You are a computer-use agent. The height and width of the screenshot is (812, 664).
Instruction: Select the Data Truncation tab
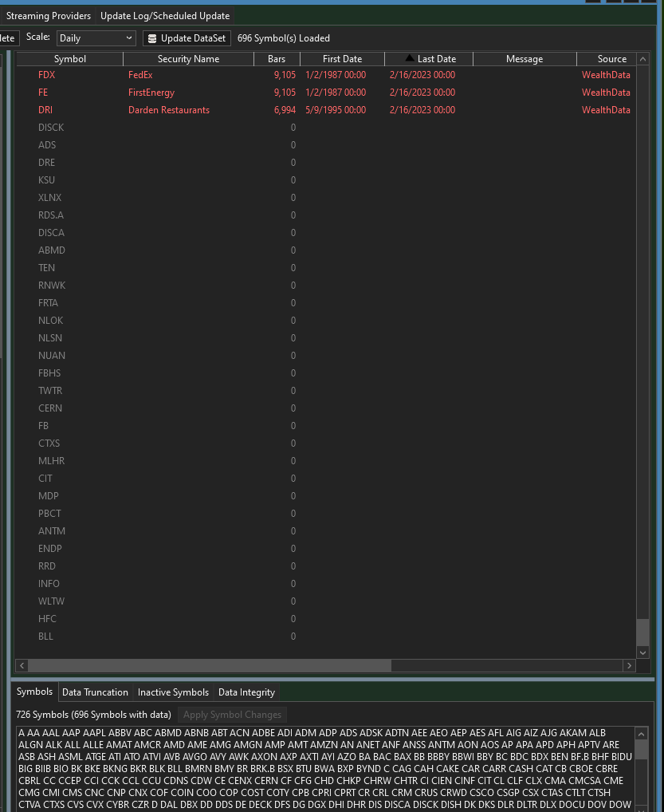(x=95, y=692)
